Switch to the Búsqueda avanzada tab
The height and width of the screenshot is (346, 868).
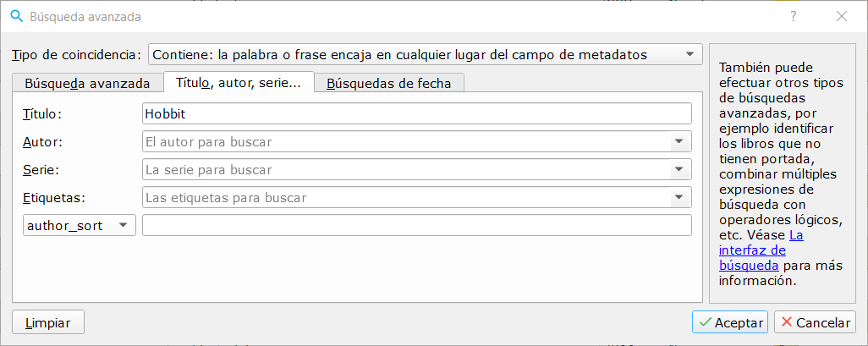click(87, 83)
